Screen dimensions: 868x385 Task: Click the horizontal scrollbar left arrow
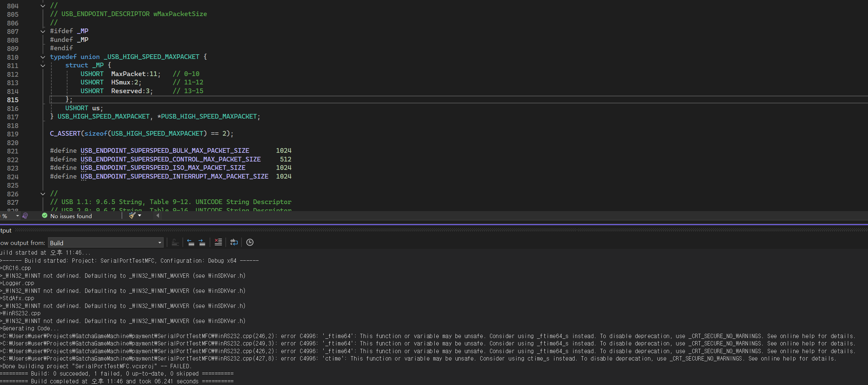coord(158,216)
